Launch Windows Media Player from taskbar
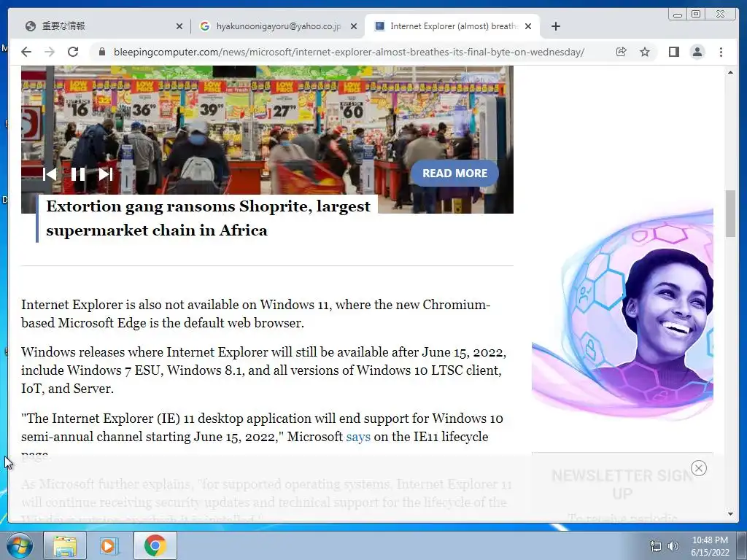This screenshot has height=560, width=747. [x=109, y=545]
